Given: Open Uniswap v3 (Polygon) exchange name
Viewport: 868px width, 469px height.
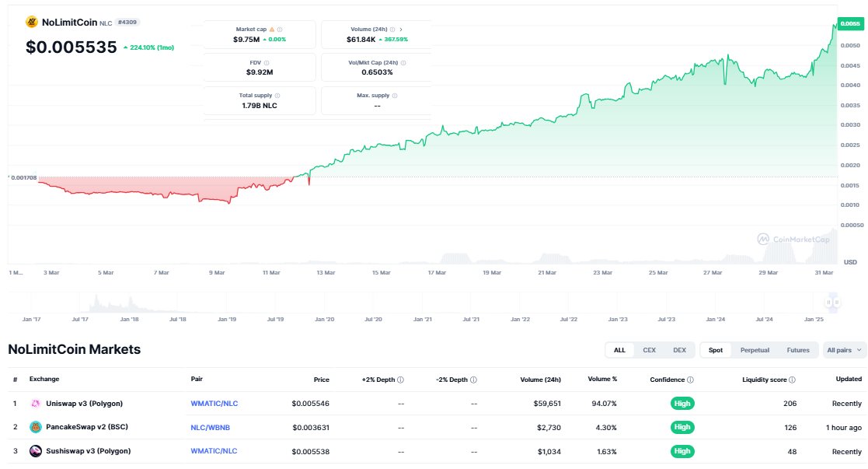Looking at the screenshot, I should [84, 404].
